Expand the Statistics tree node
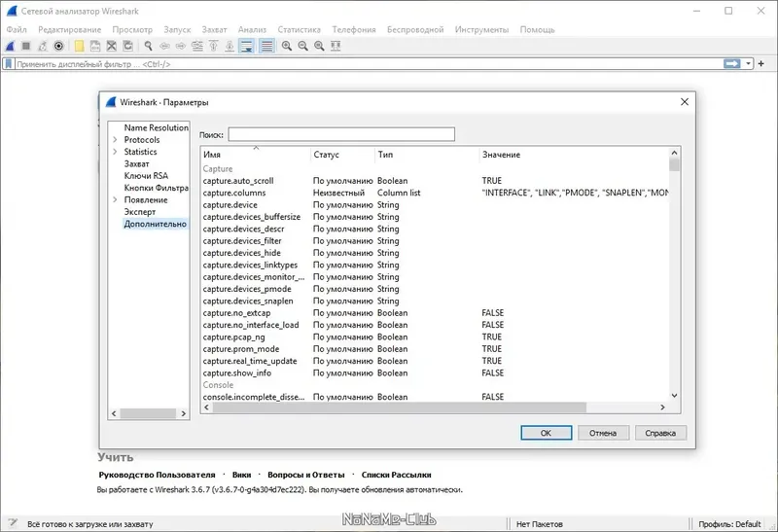The image size is (778, 532). (115, 152)
